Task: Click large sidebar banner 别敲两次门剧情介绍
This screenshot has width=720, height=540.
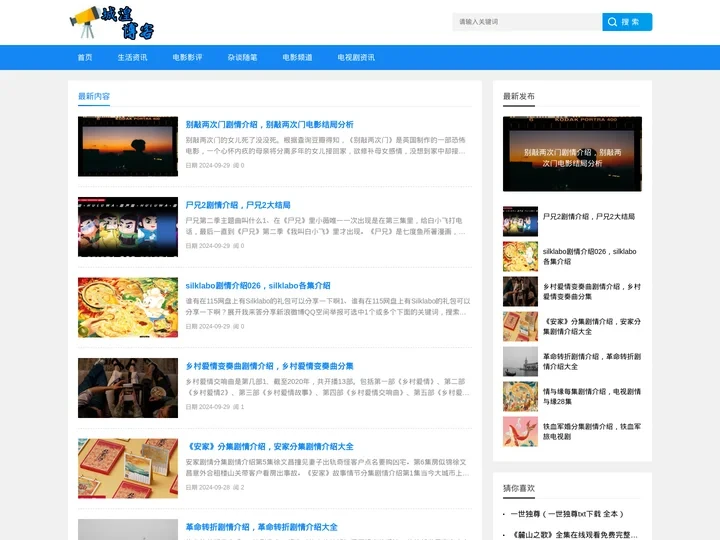Action: [x=572, y=154]
